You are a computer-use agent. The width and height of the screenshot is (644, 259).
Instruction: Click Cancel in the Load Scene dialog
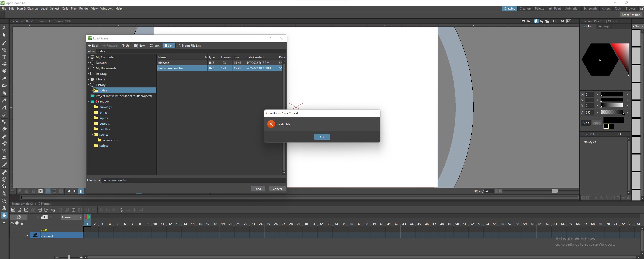coord(277,189)
